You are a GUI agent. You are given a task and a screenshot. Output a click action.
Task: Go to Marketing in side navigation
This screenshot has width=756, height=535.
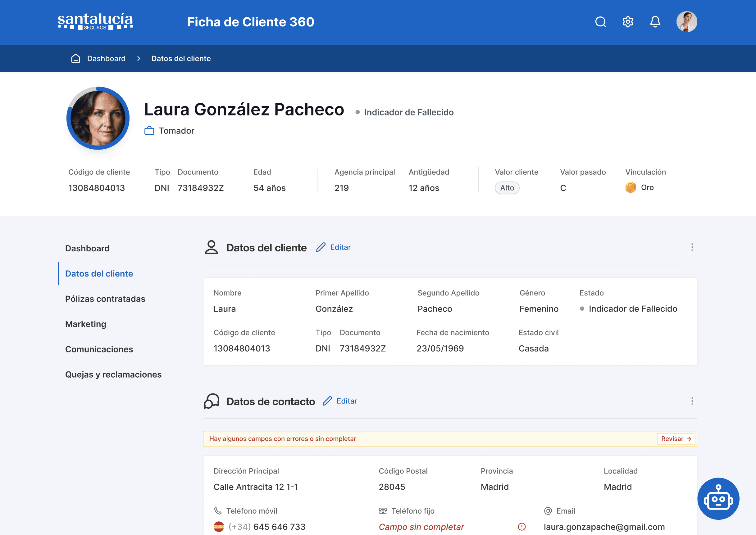point(86,324)
